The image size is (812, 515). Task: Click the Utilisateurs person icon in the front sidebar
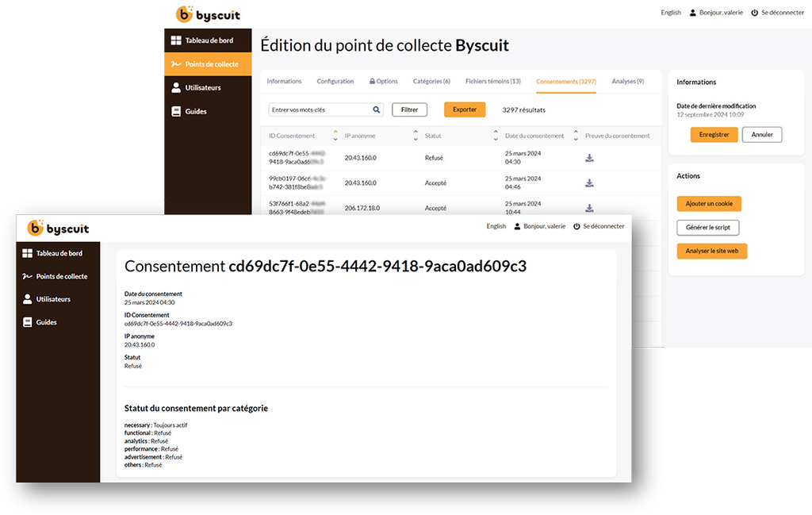(28, 299)
